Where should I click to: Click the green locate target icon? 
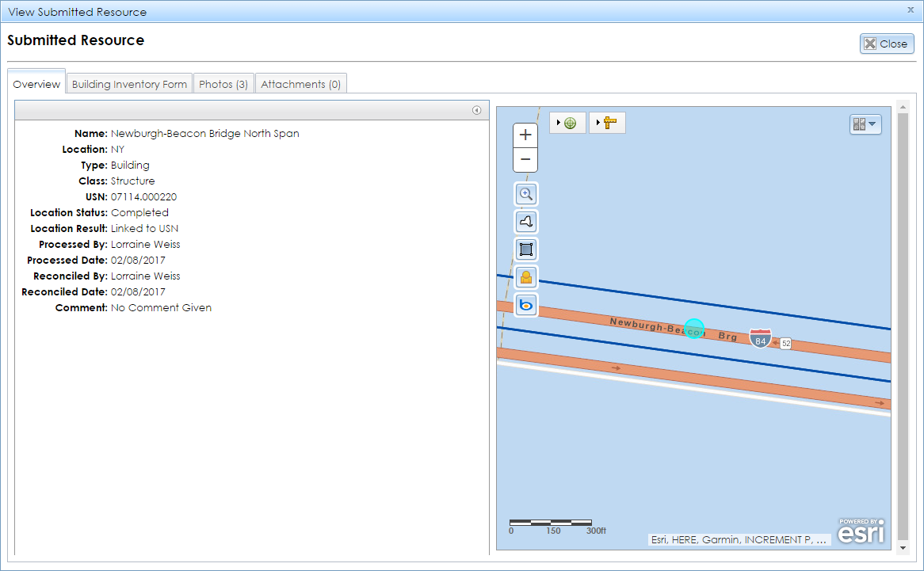pos(573,123)
